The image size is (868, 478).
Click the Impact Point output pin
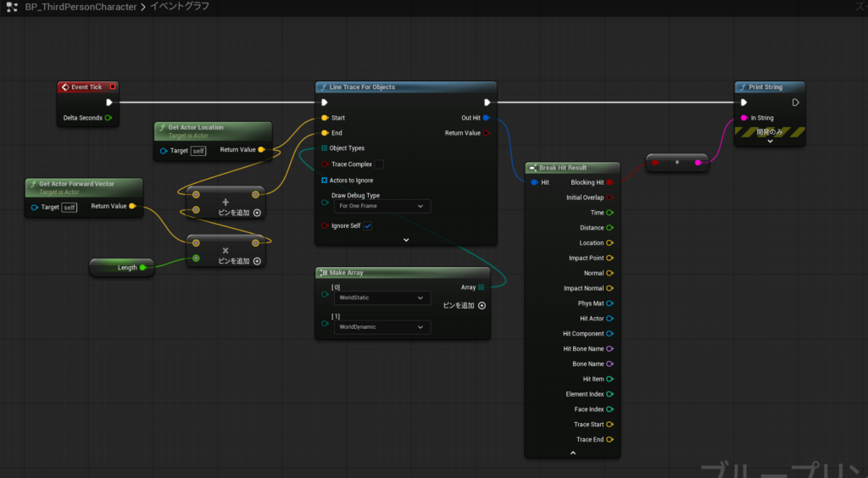point(609,258)
